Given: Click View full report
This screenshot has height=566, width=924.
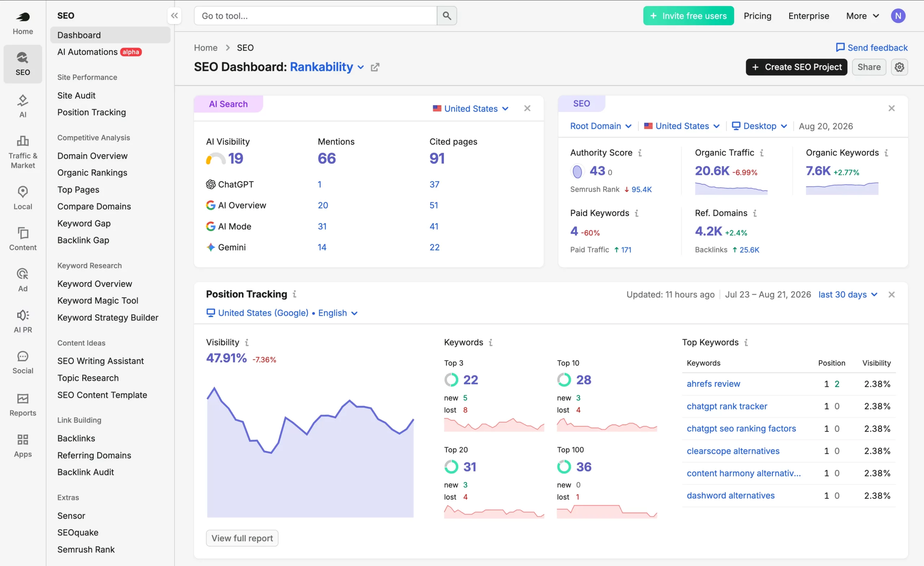Looking at the screenshot, I should (x=242, y=538).
